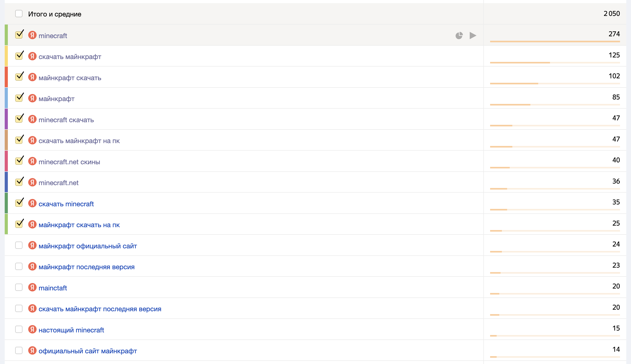Click the orange color bar of майнкрафт скачать
Screen dimensions: 631x364
point(6,77)
